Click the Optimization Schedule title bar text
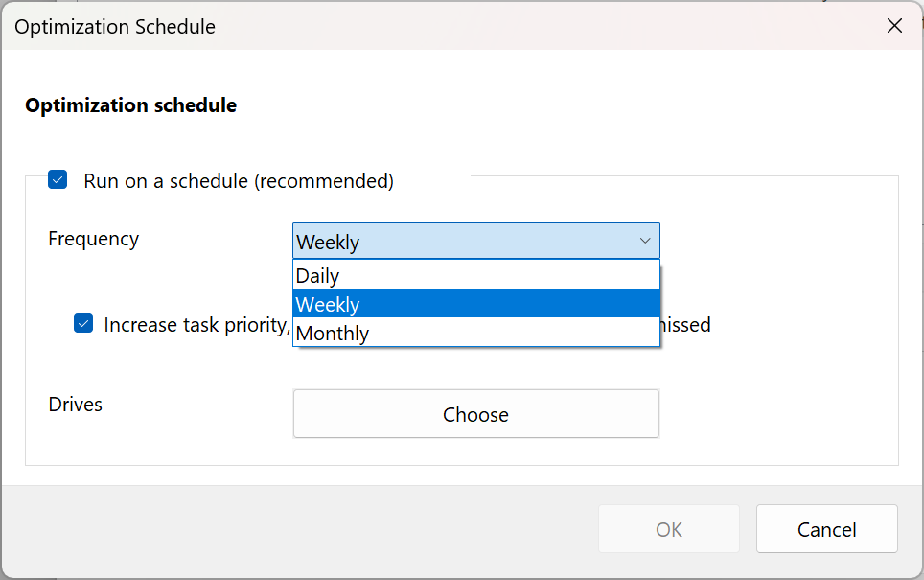Viewport: 924px width, 580px height. pos(115,26)
